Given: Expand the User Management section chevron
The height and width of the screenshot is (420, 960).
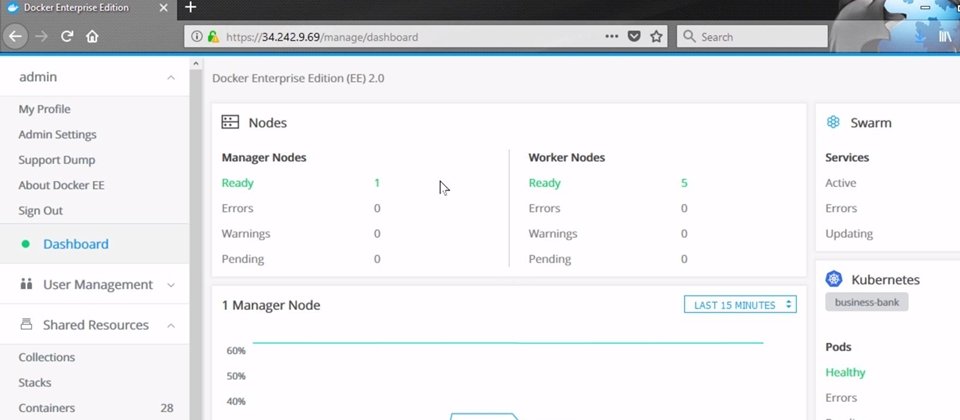Looking at the screenshot, I should (x=171, y=285).
